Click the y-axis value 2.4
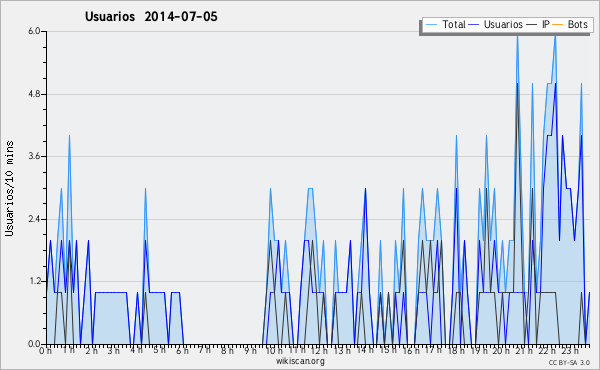The width and height of the screenshot is (600, 370). click(x=34, y=219)
